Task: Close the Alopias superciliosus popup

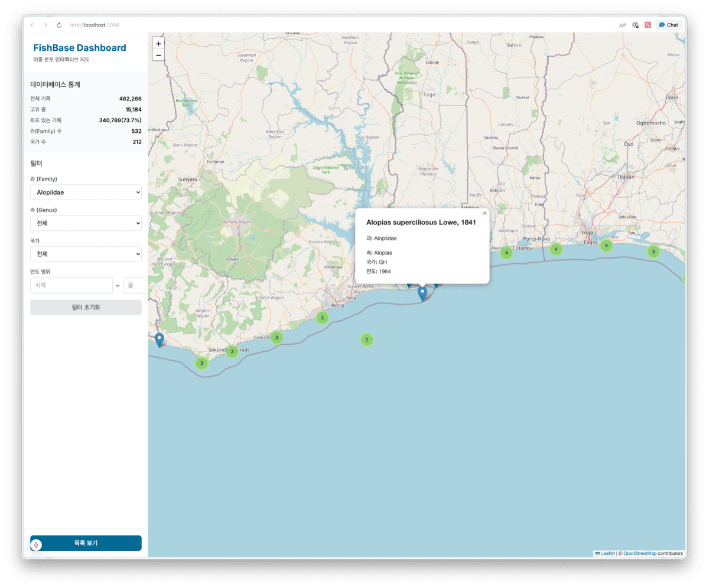Action: point(484,213)
